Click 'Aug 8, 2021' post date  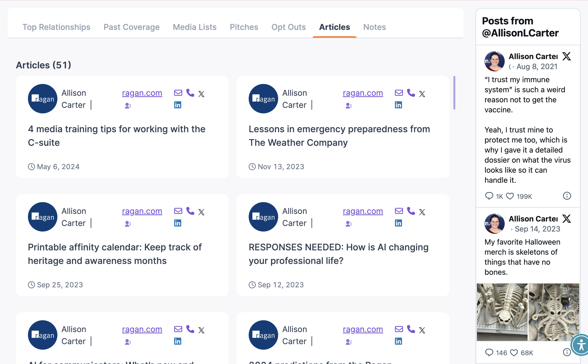(x=537, y=67)
